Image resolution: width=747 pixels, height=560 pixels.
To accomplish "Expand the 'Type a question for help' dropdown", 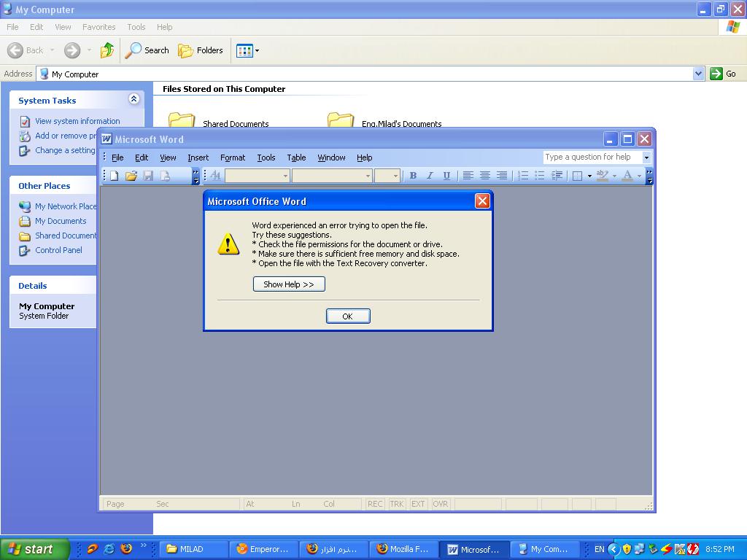I will (x=646, y=157).
